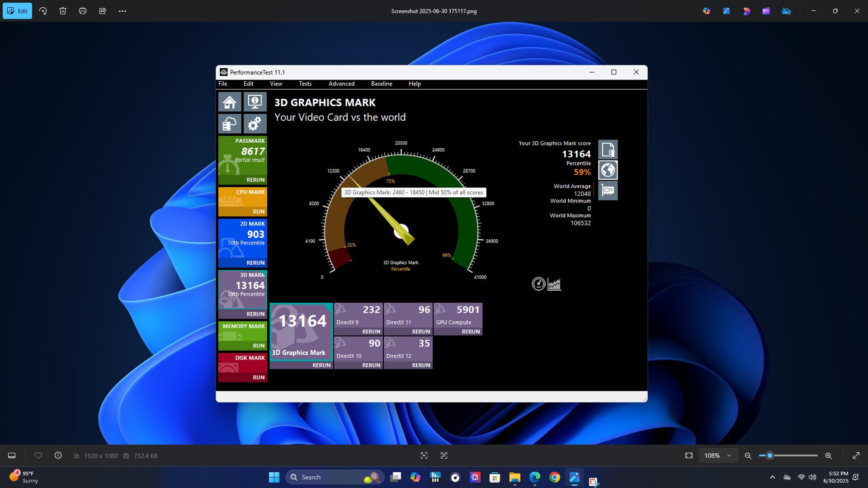Select the world comparison globe icon
The width and height of the screenshot is (868, 488).
pyautogui.click(x=608, y=170)
